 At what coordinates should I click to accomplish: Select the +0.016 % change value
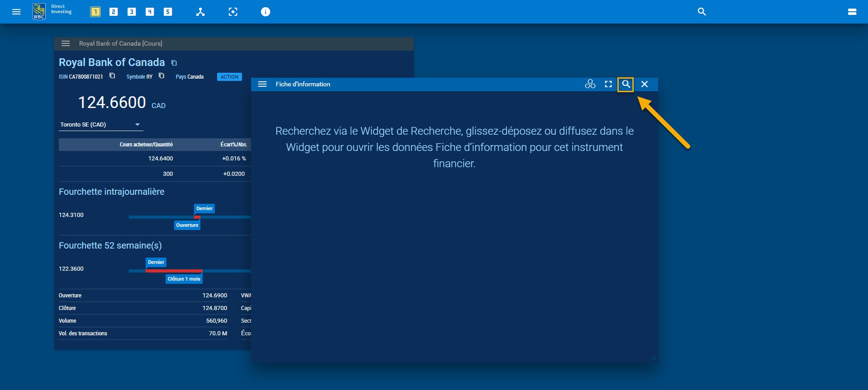234,159
